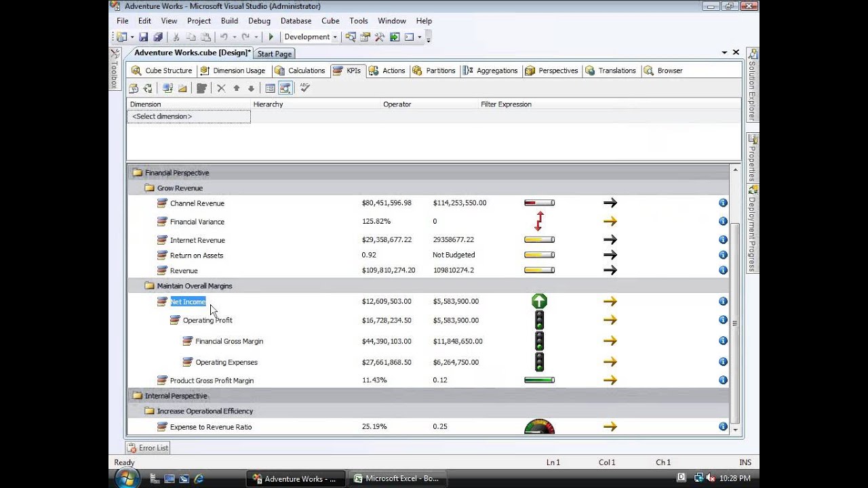Image resolution: width=868 pixels, height=488 pixels.
Task: Switch to the Calculations tab
Action: click(300, 70)
